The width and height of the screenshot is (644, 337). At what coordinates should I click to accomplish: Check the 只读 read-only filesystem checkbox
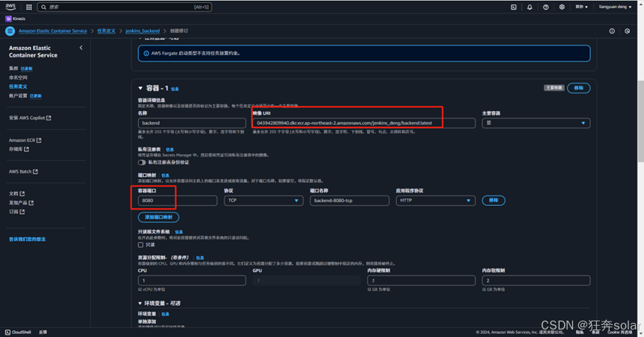point(140,245)
